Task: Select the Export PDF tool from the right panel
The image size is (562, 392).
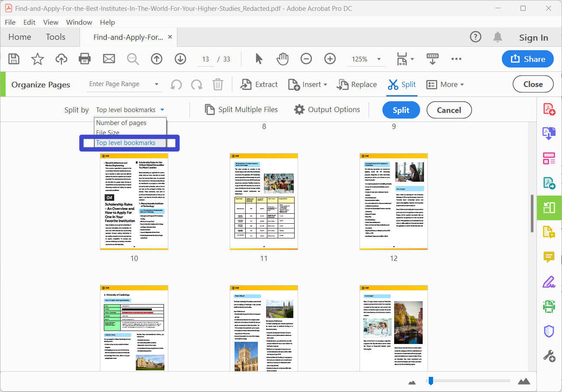Action: 549,183
